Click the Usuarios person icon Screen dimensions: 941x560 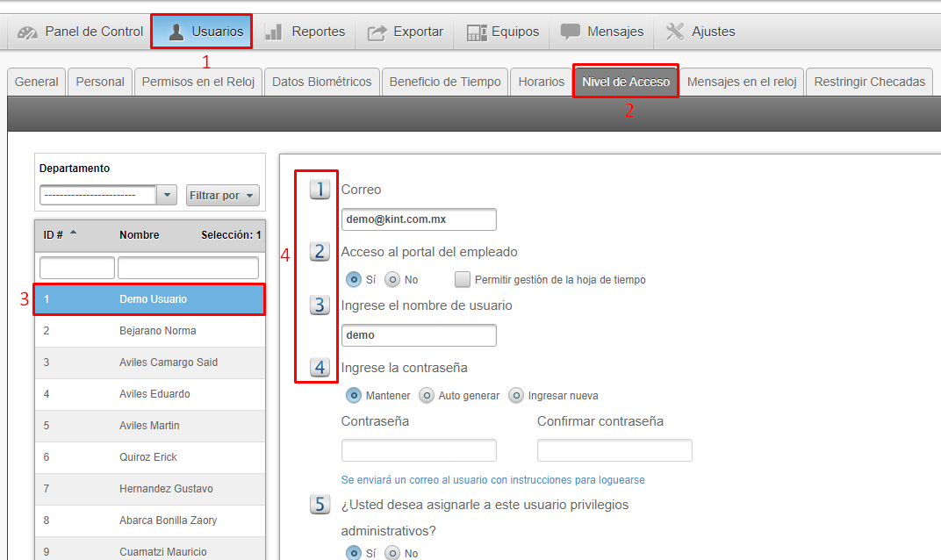tap(177, 32)
